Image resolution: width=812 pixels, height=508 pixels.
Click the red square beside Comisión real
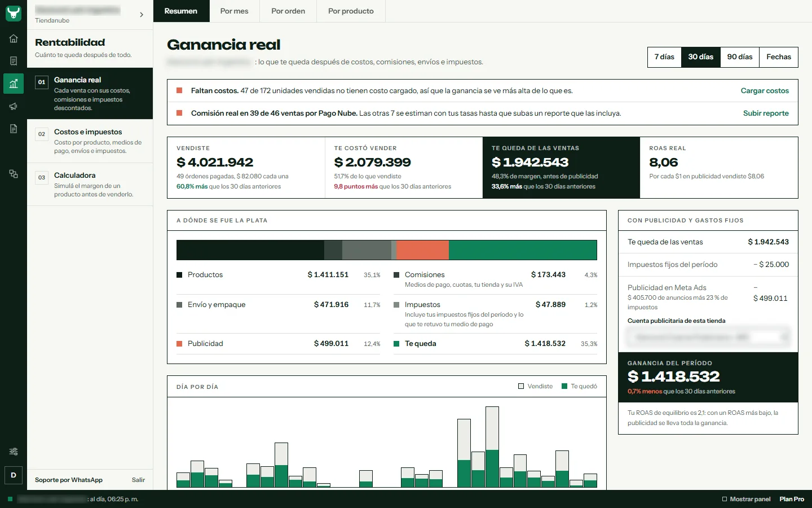(179, 113)
